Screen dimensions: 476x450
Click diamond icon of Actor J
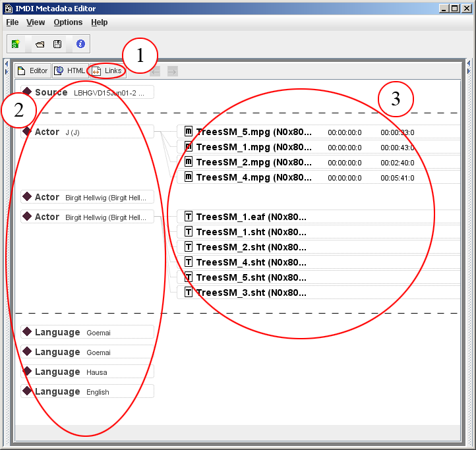pos(27,131)
